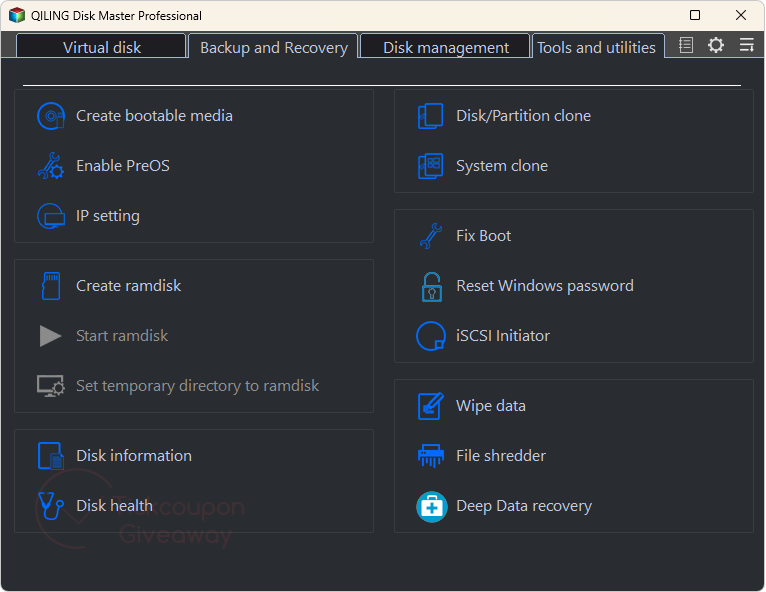The height and width of the screenshot is (592, 766).
Task: Open File shredder label
Action: coord(501,455)
